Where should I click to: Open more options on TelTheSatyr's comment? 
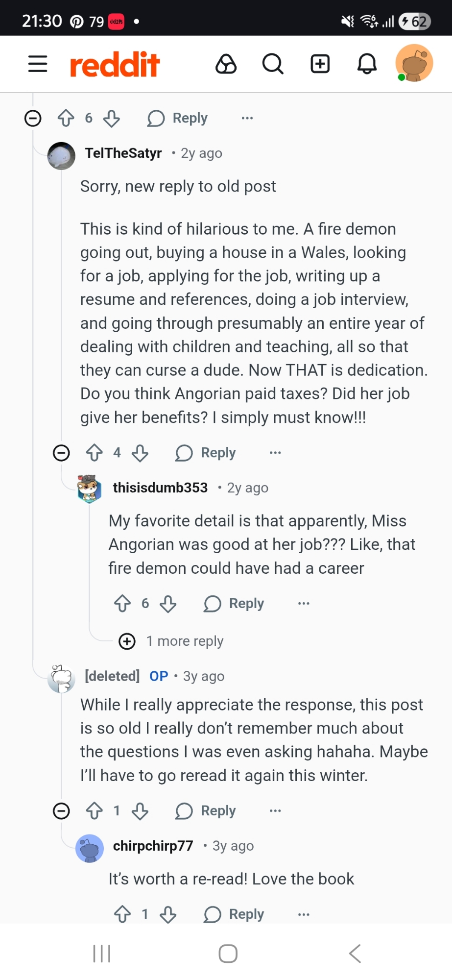click(275, 453)
